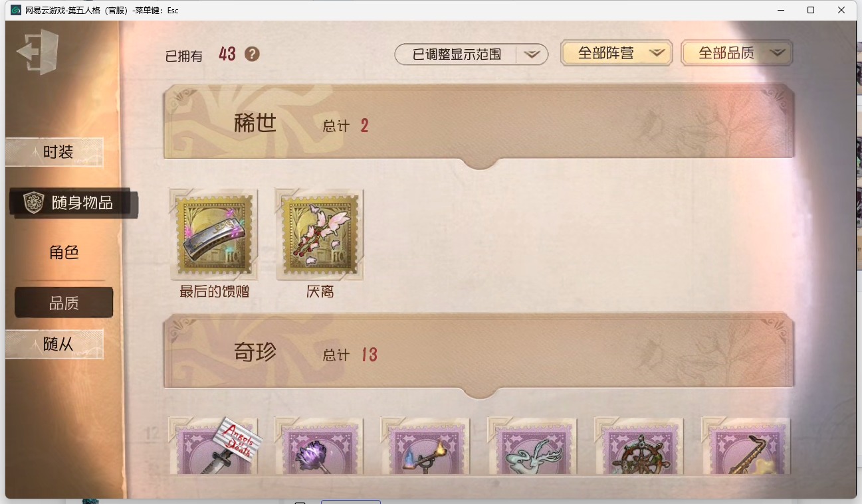Select the saxophone accessory icon

(746, 446)
